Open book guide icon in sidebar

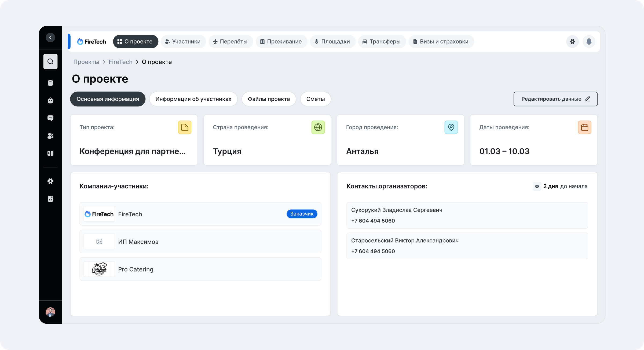point(50,154)
